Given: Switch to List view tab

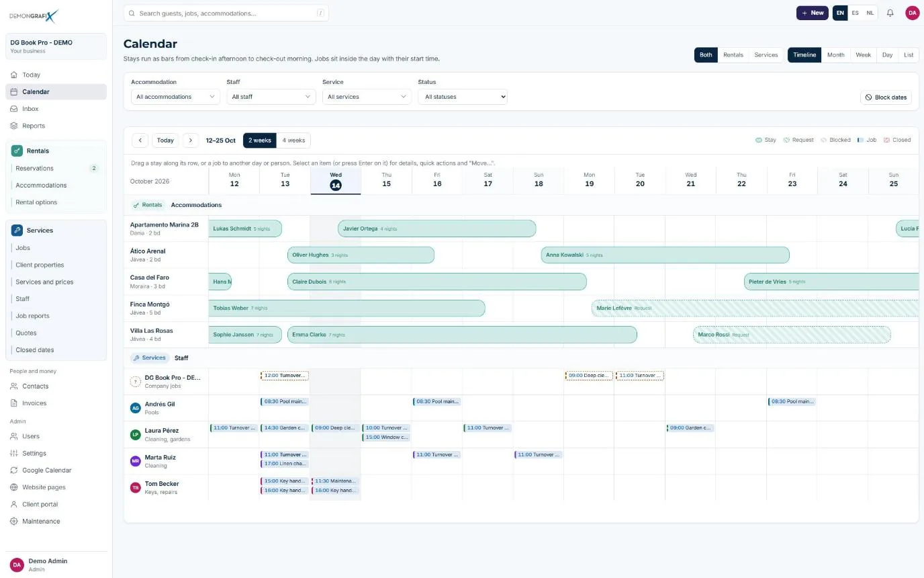Looking at the screenshot, I should click(x=909, y=55).
